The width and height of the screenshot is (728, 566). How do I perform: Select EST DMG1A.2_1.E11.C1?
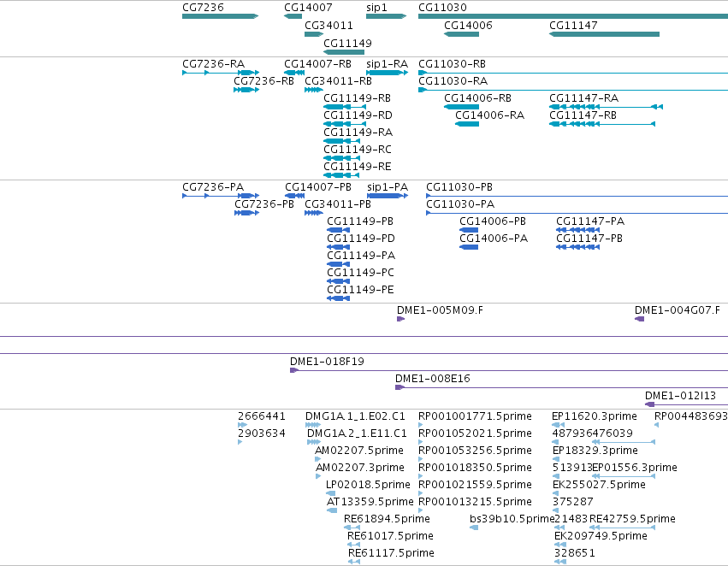pos(314,442)
